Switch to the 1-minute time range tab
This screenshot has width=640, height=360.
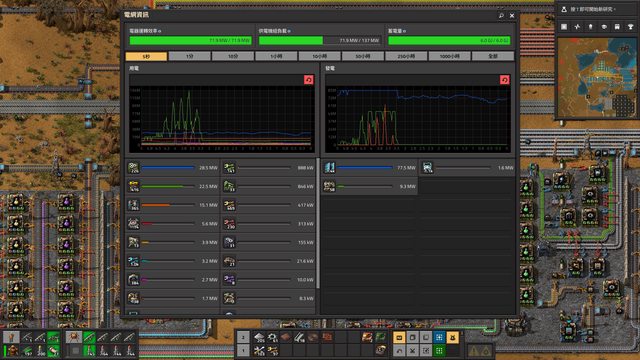189,56
